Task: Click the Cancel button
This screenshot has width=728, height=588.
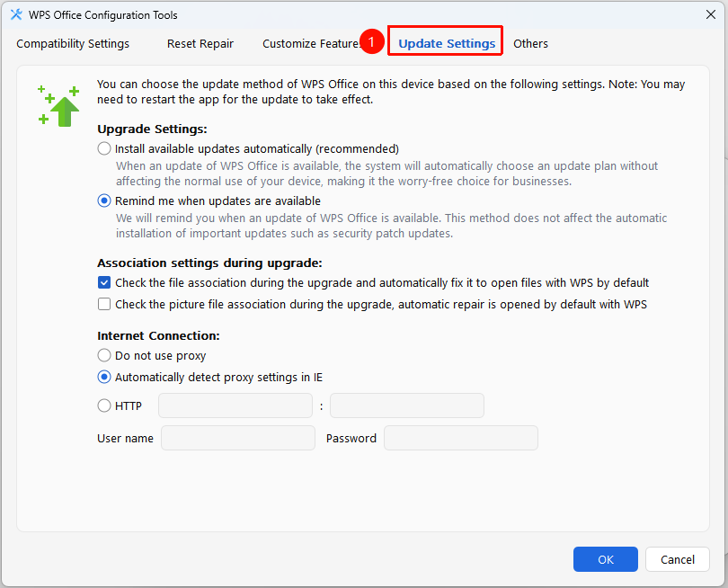Action: coord(678,559)
